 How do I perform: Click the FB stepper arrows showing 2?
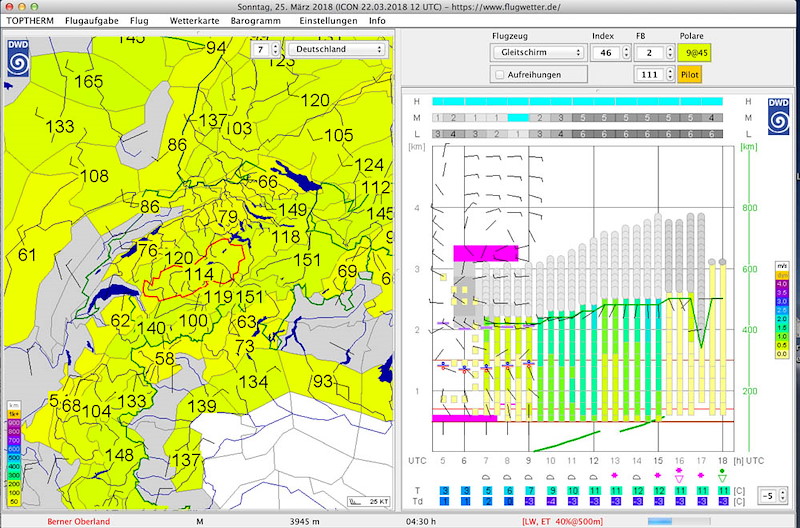pyautogui.click(x=670, y=53)
